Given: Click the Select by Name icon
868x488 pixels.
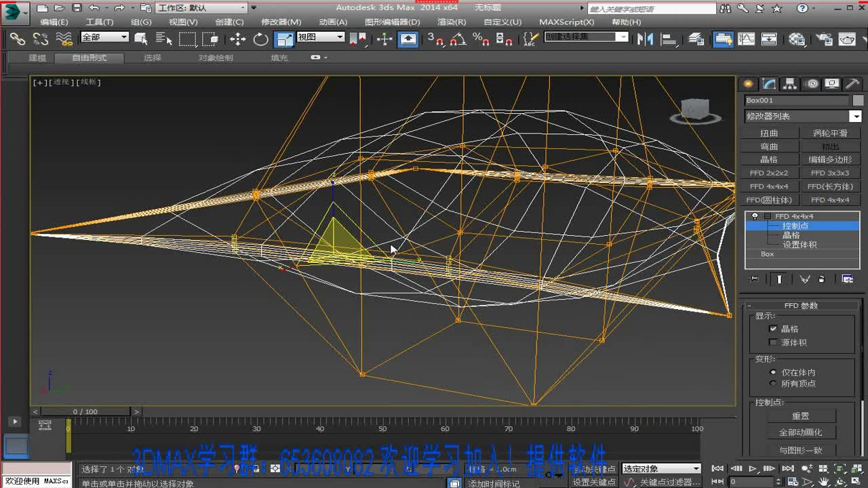Looking at the screenshot, I should (x=163, y=39).
